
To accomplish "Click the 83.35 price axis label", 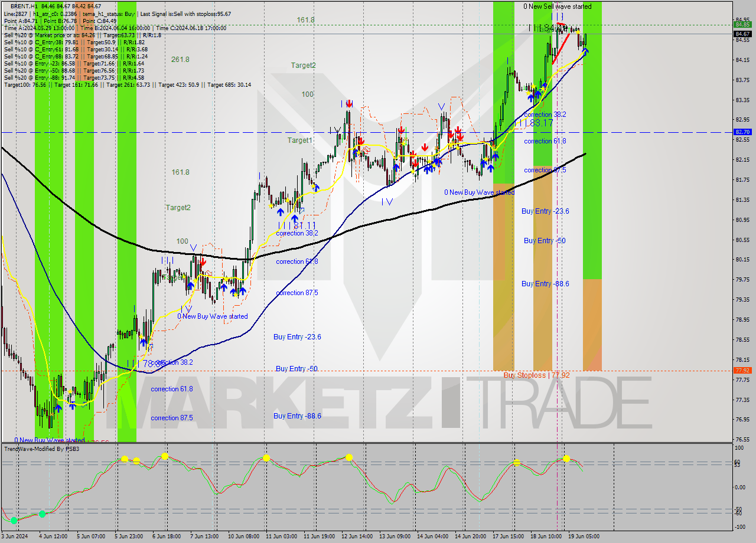I will tap(742, 100).
